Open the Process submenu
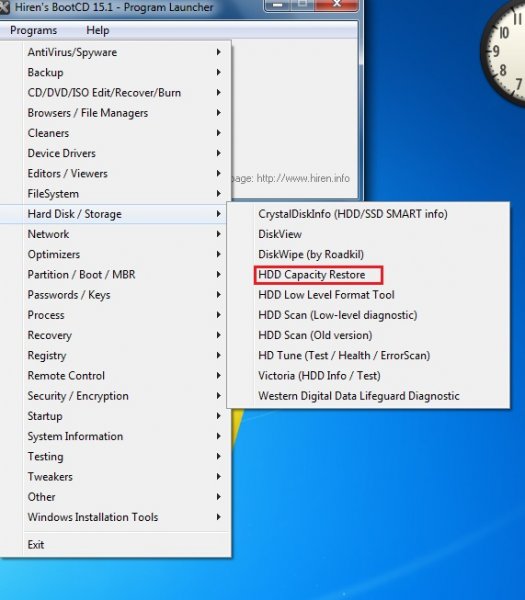The width and height of the screenshot is (525, 600). (115, 315)
